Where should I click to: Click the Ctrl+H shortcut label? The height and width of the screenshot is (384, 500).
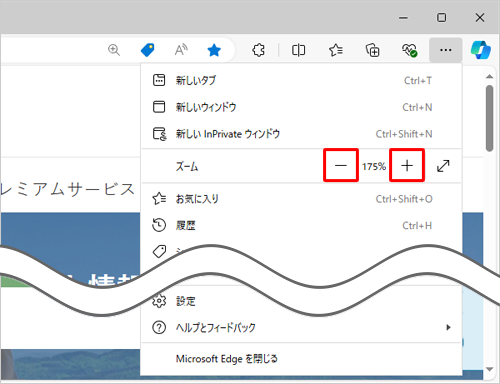pos(417,226)
